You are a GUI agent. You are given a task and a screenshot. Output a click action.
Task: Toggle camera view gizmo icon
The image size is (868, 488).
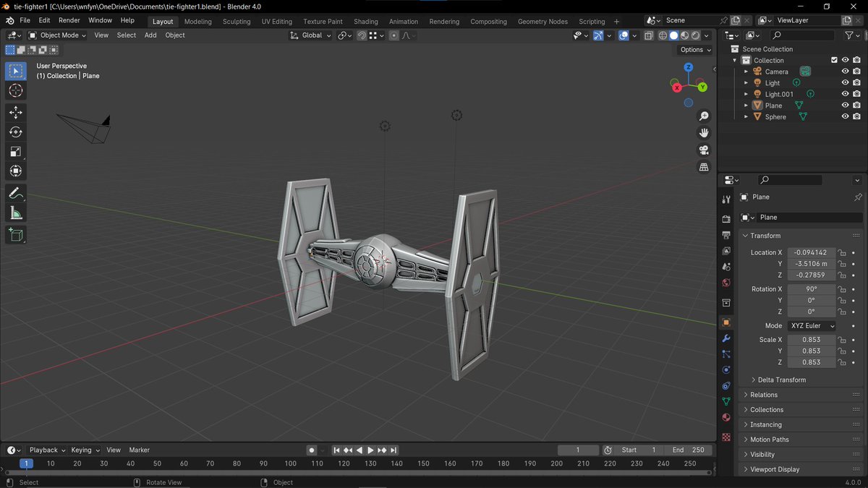tap(703, 150)
